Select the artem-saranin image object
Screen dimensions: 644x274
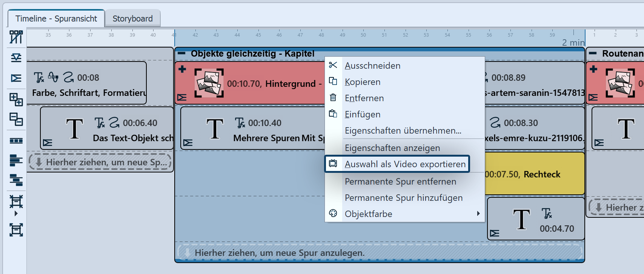tap(535, 83)
